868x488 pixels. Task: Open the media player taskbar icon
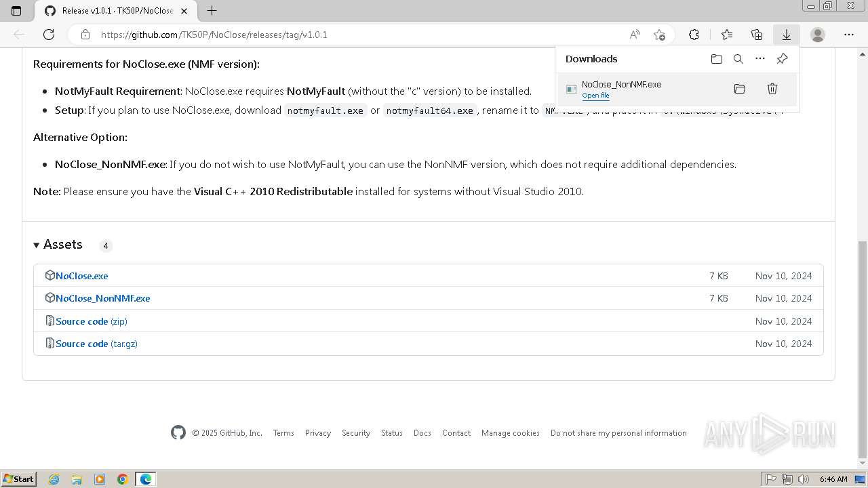coord(100,479)
